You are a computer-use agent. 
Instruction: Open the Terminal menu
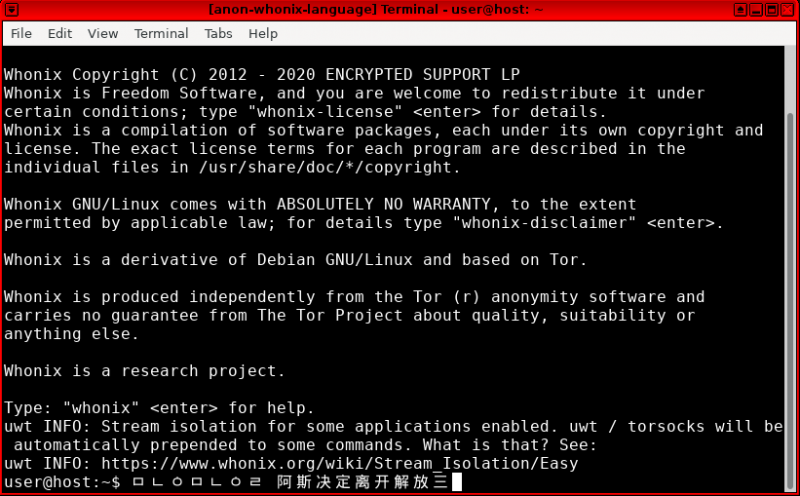tap(161, 34)
